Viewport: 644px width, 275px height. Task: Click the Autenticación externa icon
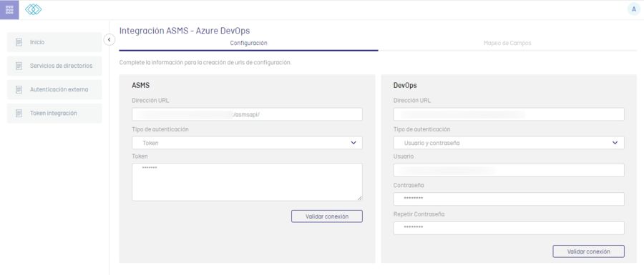point(19,90)
